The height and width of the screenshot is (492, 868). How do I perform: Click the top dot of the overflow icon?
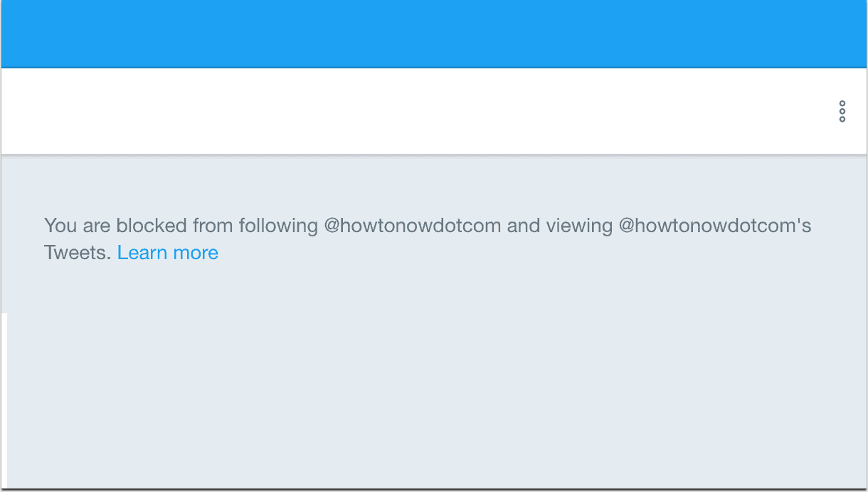842,104
